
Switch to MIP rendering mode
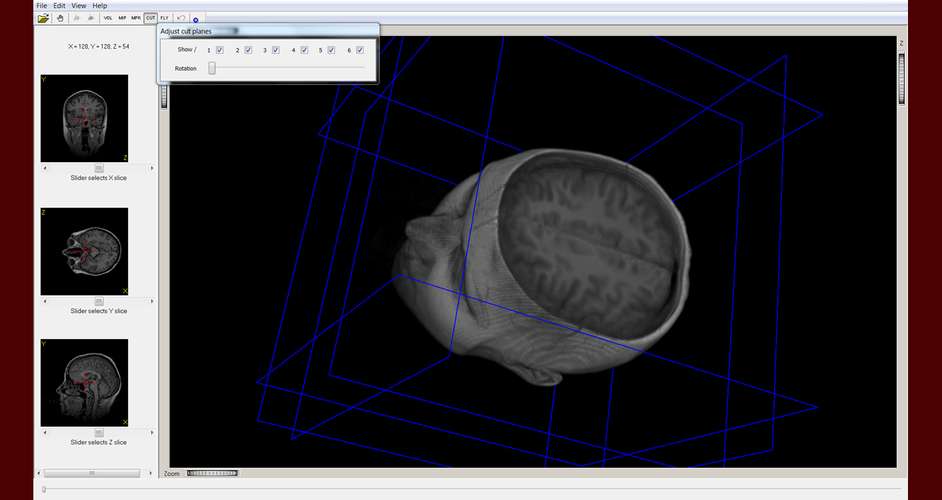click(x=123, y=19)
